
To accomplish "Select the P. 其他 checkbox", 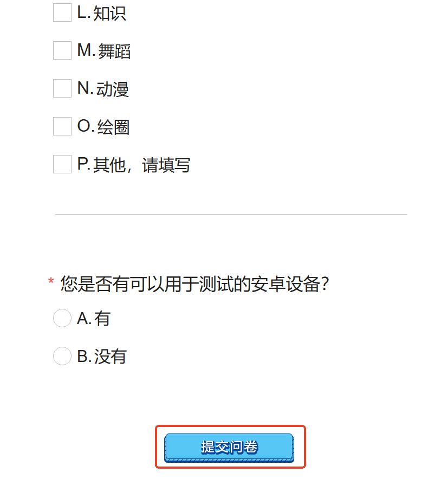I will pyautogui.click(x=62, y=164).
